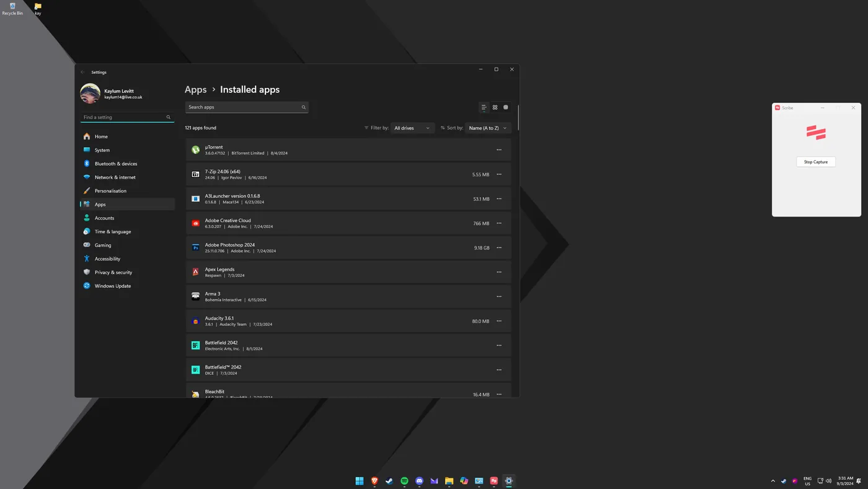Switch to grid view layout
Screen dimensions: 868x489
pos(495,107)
